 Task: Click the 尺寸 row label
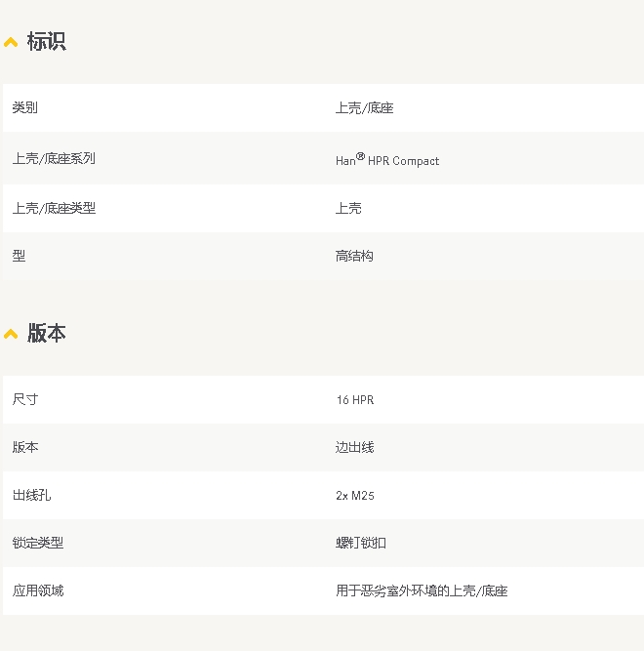(25, 399)
